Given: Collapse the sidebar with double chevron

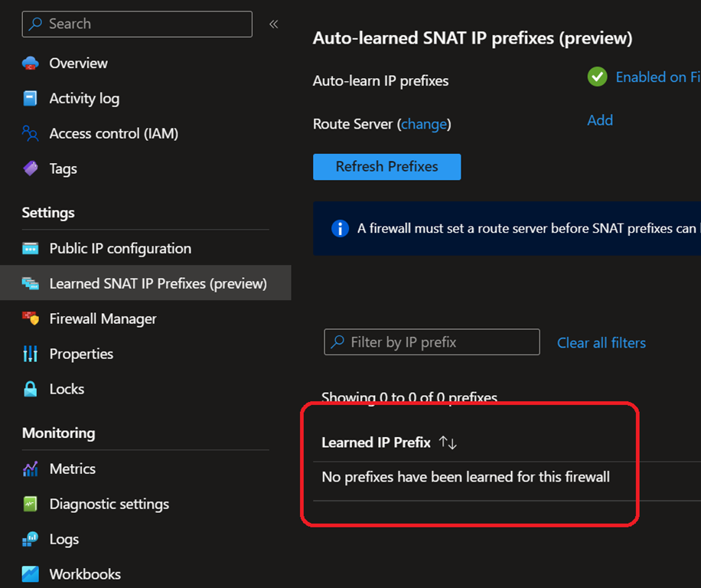Looking at the screenshot, I should click(x=273, y=24).
